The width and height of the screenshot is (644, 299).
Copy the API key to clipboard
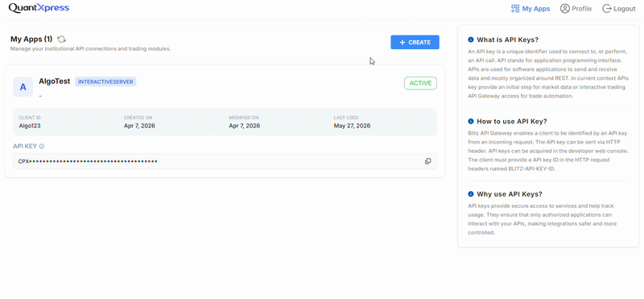428,161
